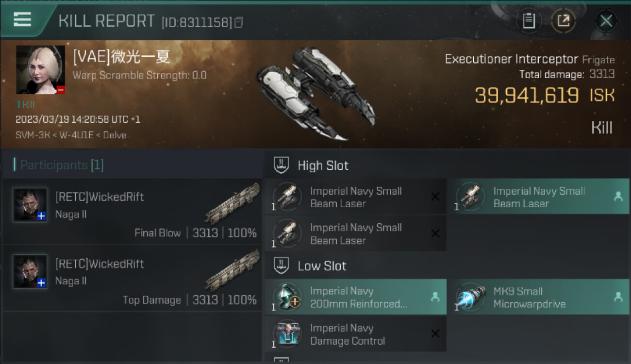Open the hamburger menu
Screen dimensions: 631x364
[x=22, y=19]
